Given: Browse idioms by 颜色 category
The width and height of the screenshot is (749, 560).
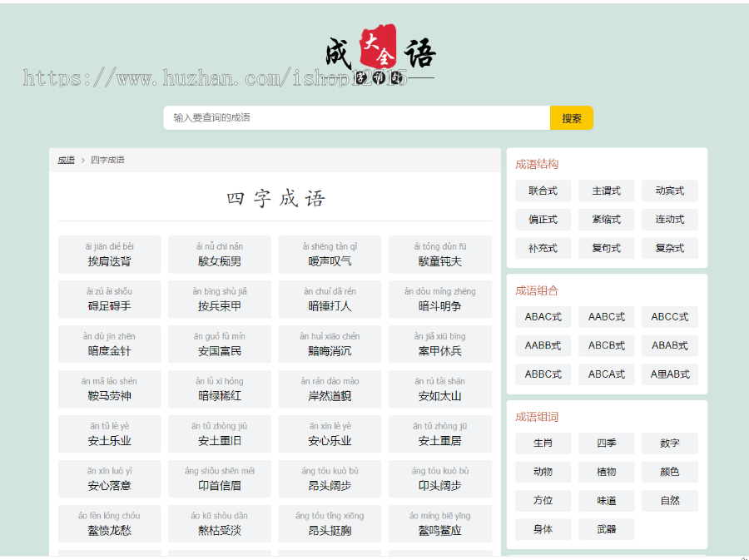Looking at the screenshot, I should click(670, 472).
